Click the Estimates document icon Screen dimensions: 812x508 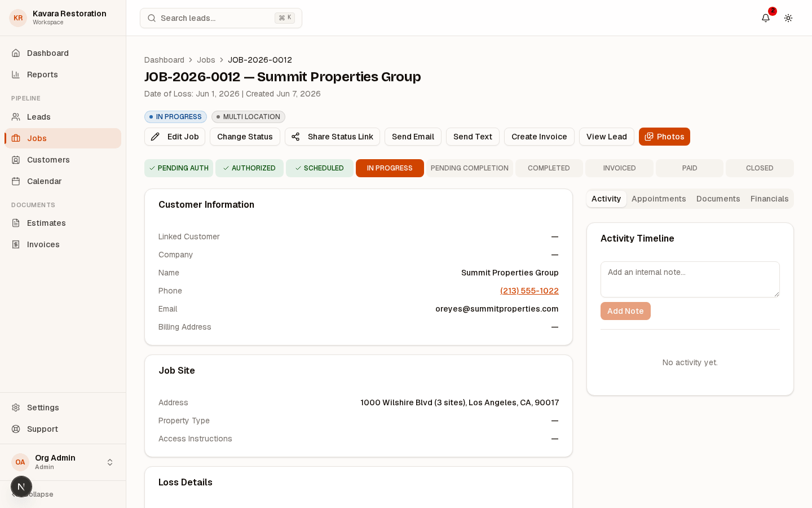point(16,223)
